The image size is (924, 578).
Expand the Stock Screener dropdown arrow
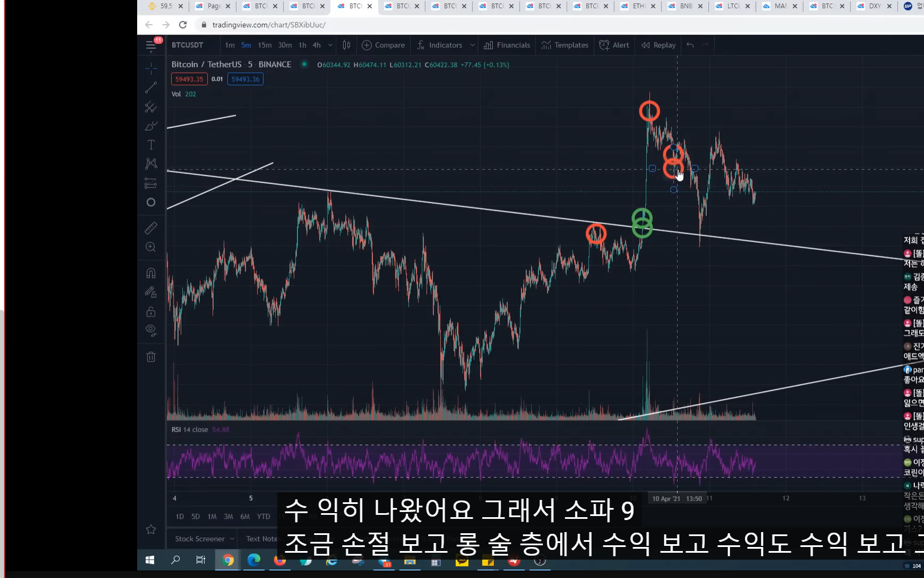(232, 538)
